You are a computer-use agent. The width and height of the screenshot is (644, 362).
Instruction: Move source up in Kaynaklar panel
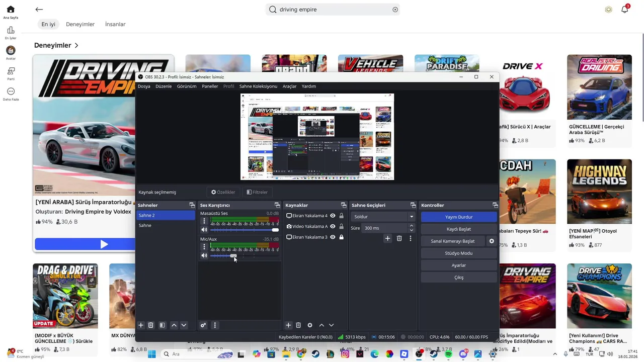(x=321, y=325)
